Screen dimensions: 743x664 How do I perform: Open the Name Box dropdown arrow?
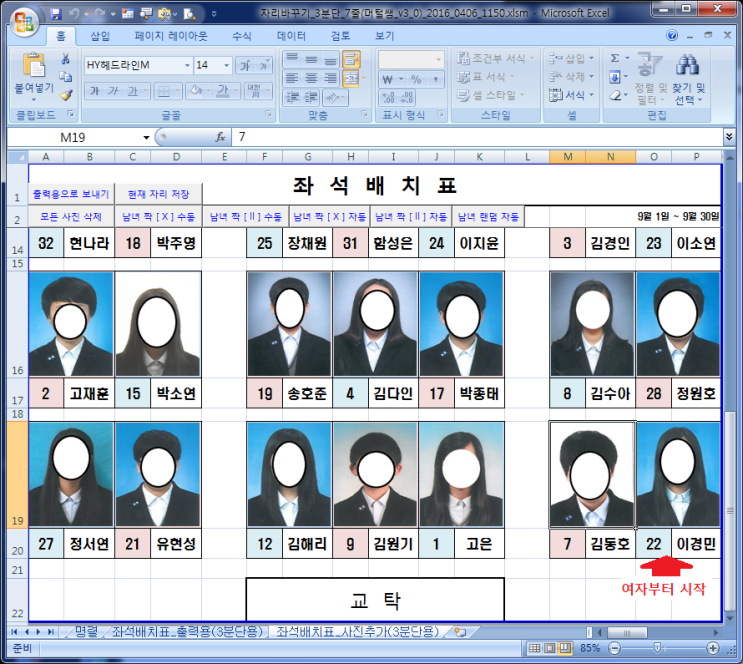pos(146,137)
